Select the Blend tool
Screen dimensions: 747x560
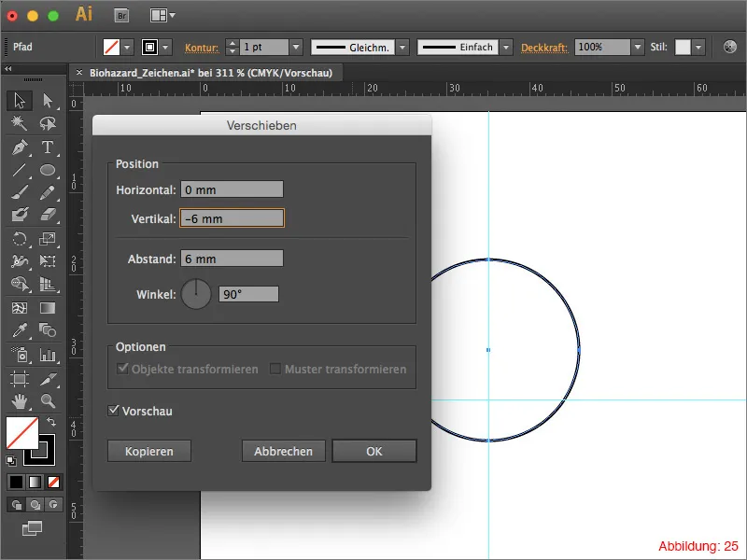pos(48,330)
